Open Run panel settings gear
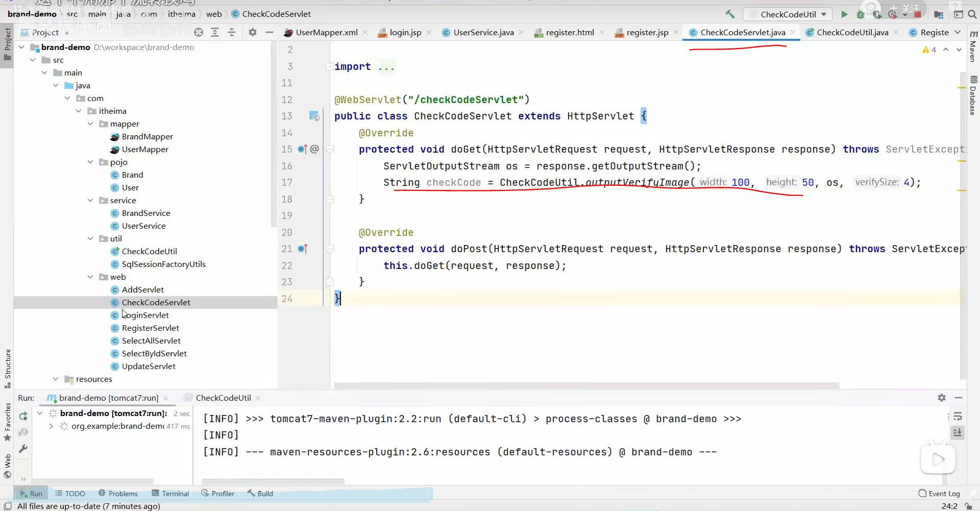This screenshot has height=511, width=980. (942, 398)
